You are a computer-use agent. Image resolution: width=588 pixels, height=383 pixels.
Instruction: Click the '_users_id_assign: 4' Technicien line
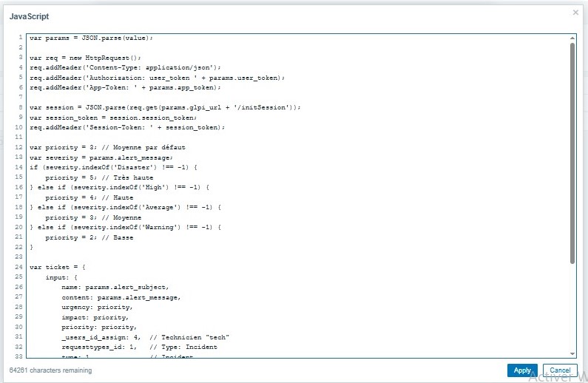145,337
